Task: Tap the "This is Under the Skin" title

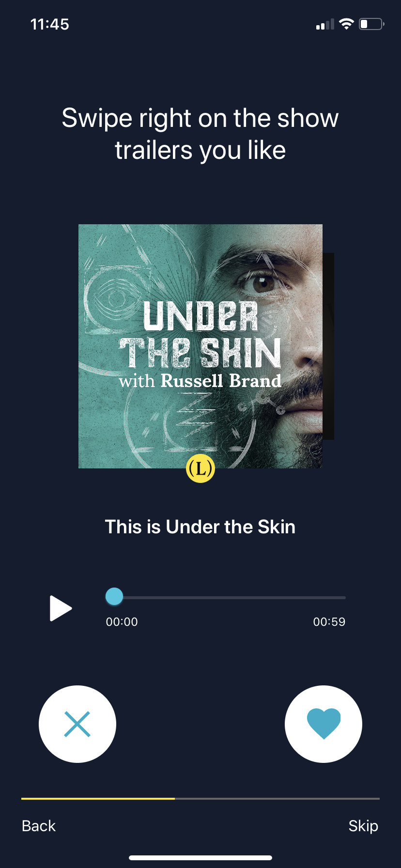Action: pyautogui.click(x=200, y=527)
